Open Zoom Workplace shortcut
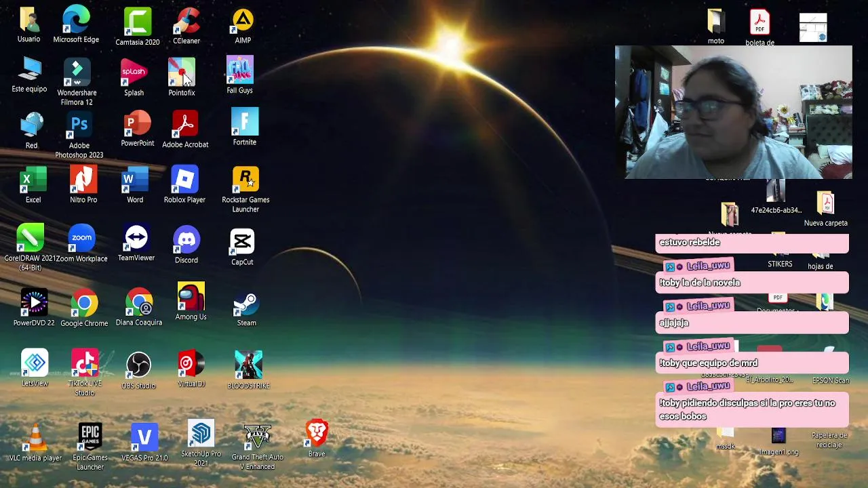 point(81,239)
